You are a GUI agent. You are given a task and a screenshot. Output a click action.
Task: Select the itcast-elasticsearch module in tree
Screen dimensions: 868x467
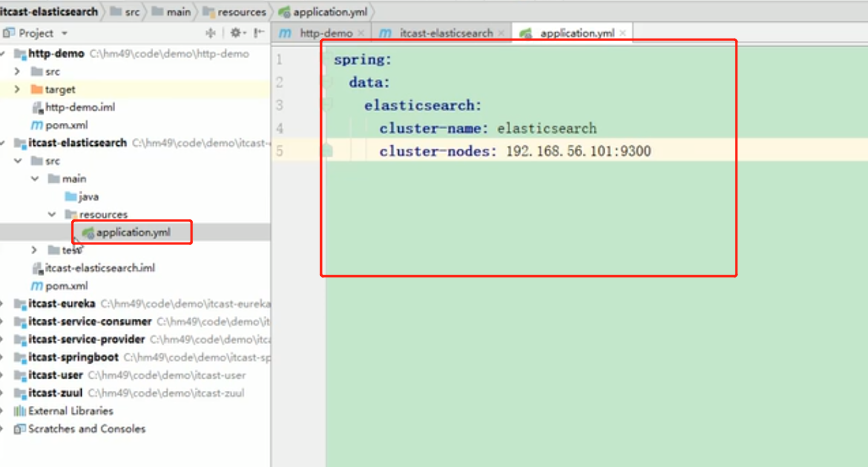[x=77, y=143]
